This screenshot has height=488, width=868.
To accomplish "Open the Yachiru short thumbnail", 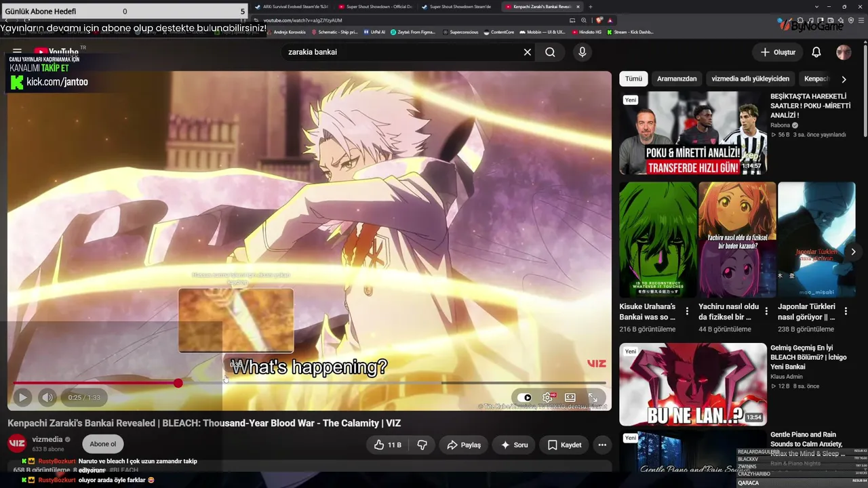I will (737, 239).
